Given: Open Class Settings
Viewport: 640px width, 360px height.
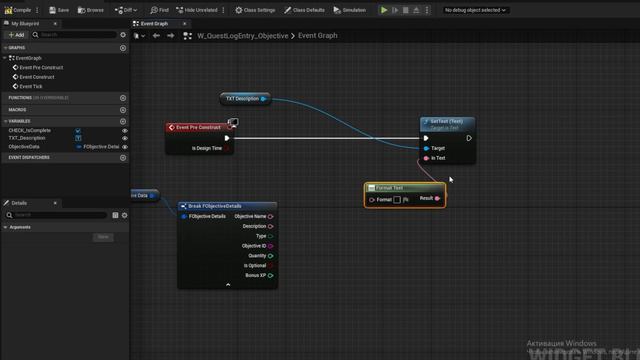Looking at the screenshot, I should pyautogui.click(x=255, y=10).
